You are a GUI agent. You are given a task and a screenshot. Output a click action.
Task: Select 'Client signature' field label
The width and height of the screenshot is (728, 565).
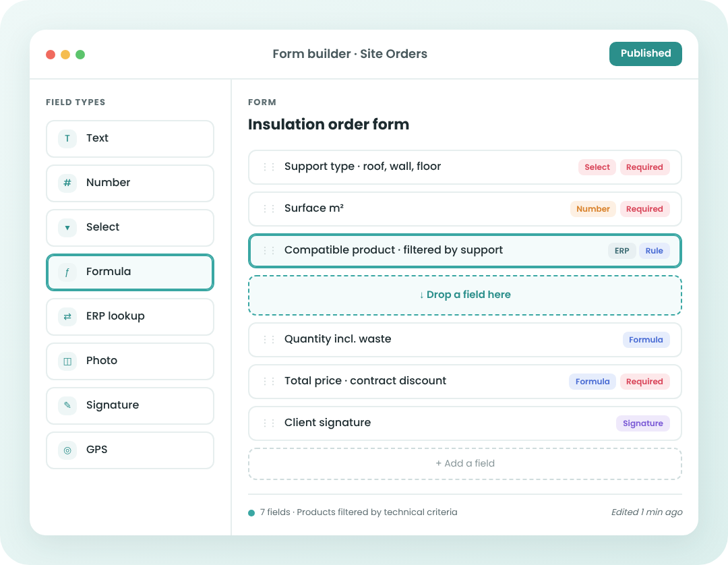(x=328, y=423)
